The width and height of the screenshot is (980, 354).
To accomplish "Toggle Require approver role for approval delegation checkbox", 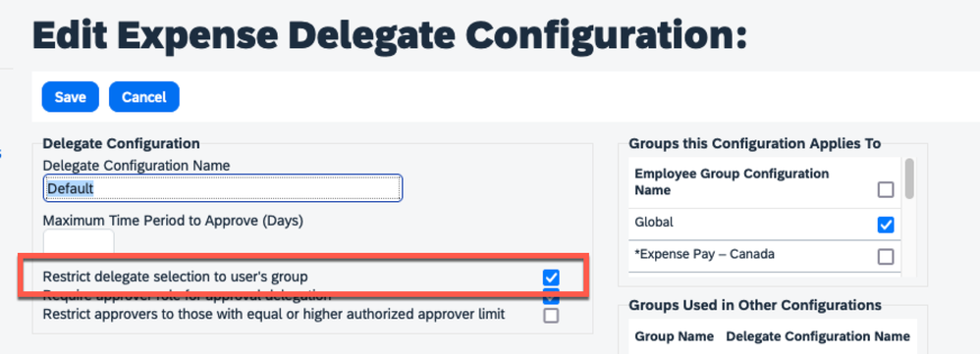I will tap(551, 296).
